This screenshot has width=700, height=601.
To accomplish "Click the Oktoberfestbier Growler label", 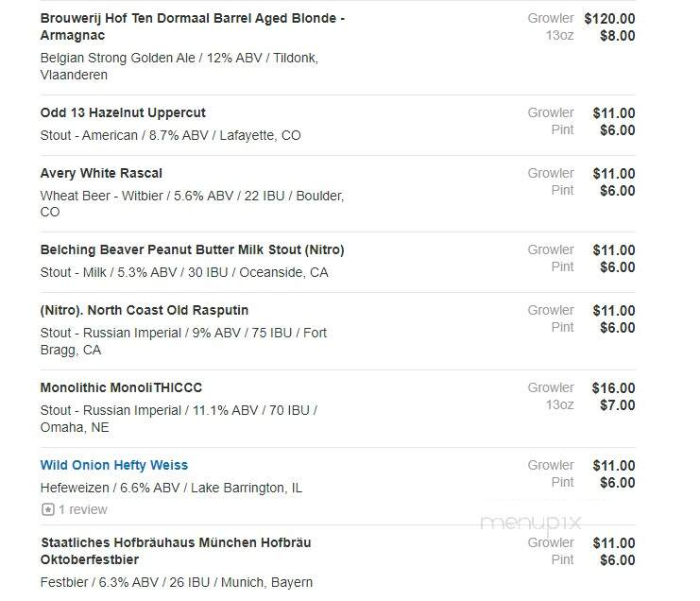I will [551, 542].
